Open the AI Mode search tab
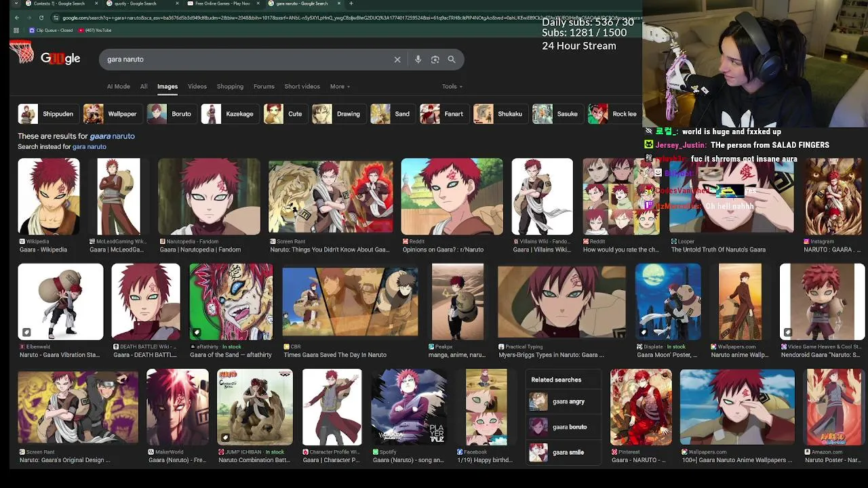This screenshot has width=868, height=488. tap(118, 87)
